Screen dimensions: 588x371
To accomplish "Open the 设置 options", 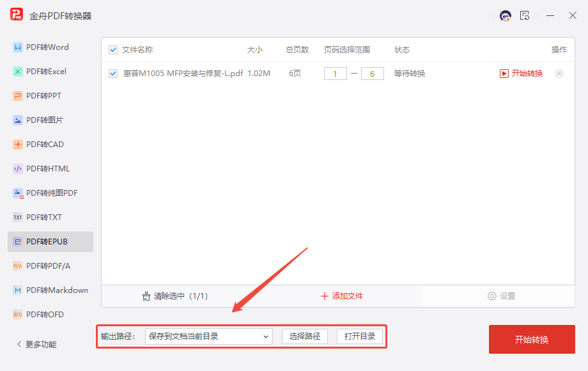I will 501,296.
